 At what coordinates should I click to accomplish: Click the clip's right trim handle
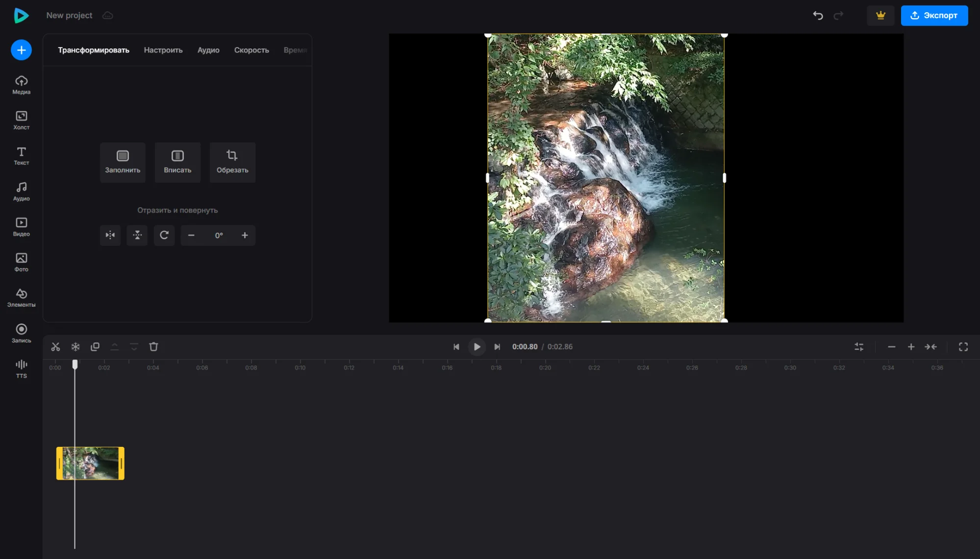[x=121, y=463]
